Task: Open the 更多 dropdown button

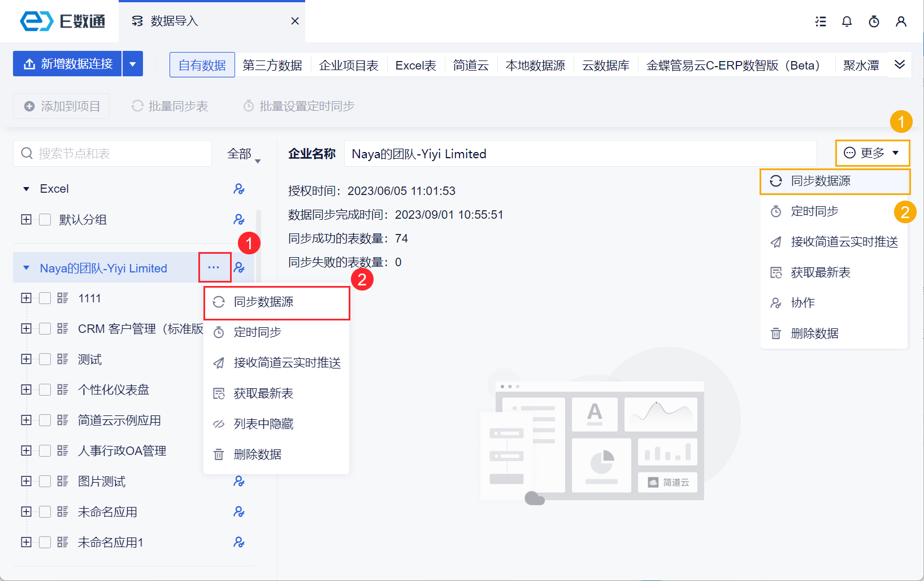Action: click(x=872, y=153)
